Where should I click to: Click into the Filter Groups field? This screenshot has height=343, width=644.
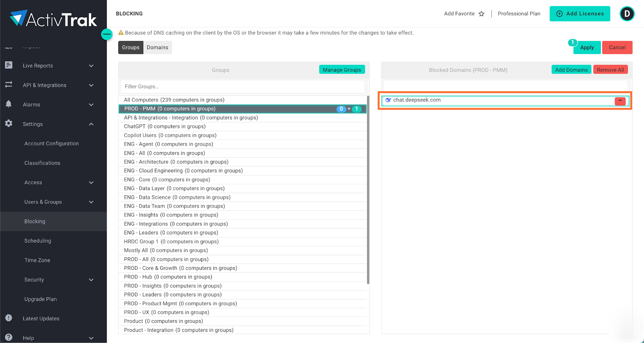242,87
